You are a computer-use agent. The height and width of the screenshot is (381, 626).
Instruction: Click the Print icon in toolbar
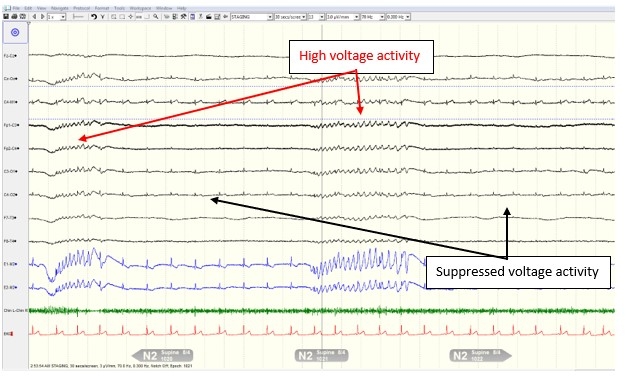(x=14, y=17)
